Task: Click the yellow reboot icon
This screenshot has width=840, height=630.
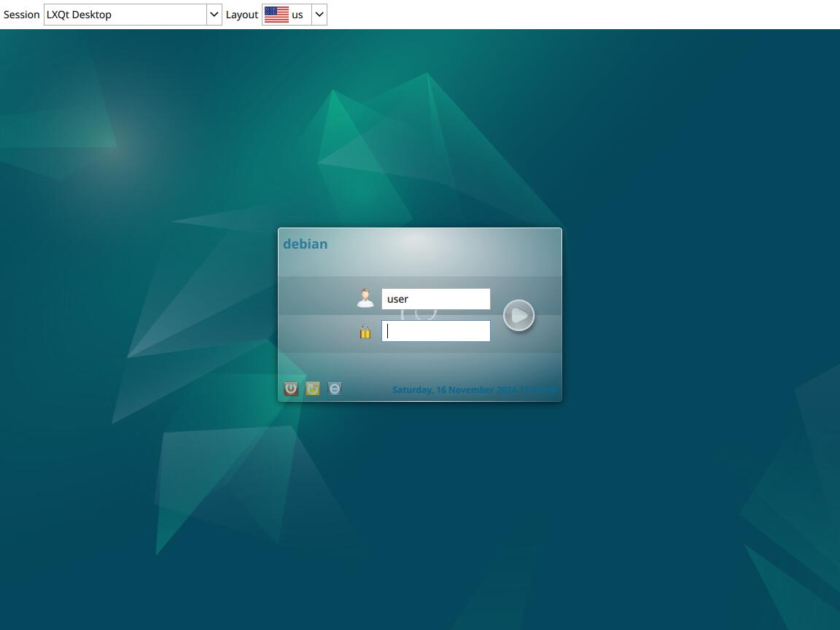Action: 313,389
